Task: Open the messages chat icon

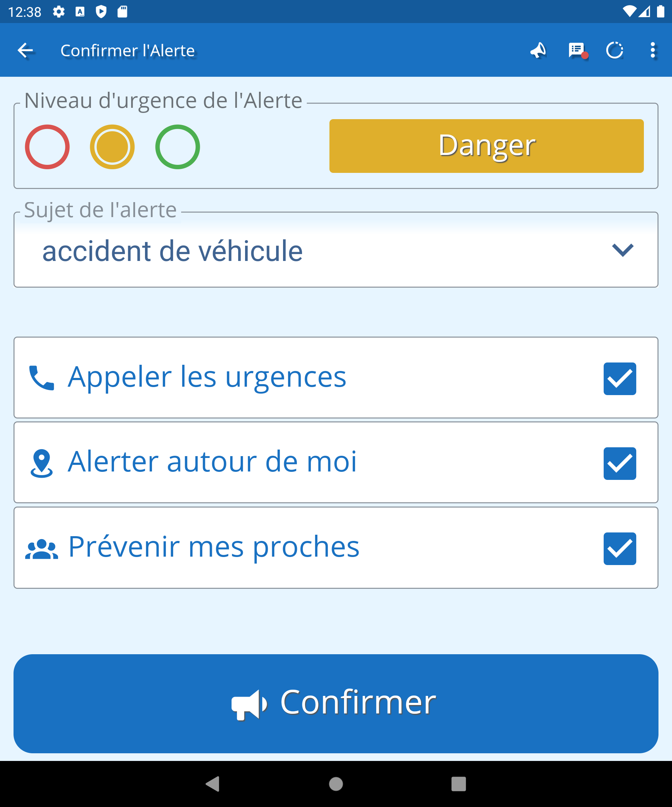Action: 577,50
